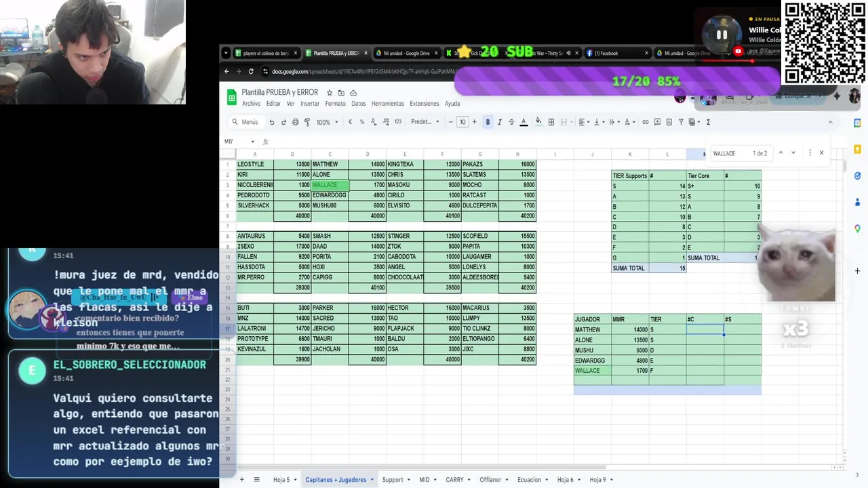Open the Formato menu
Image resolution: width=868 pixels, height=488 pixels.
click(x=335, y=104)
